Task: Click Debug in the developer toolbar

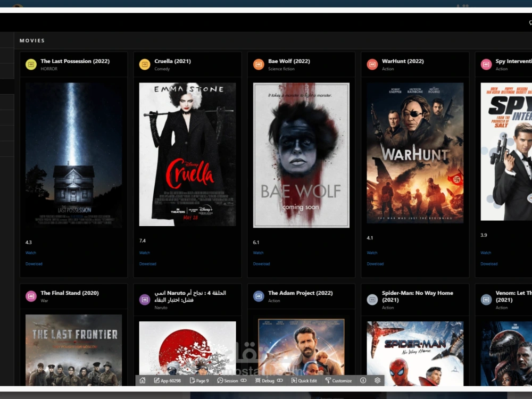Action: pos(264,381)
